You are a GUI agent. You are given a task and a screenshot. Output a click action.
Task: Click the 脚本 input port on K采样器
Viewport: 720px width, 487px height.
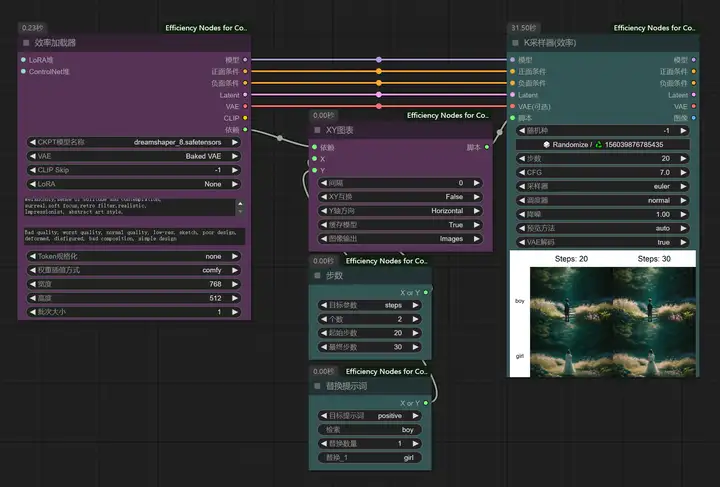(512, 118)
